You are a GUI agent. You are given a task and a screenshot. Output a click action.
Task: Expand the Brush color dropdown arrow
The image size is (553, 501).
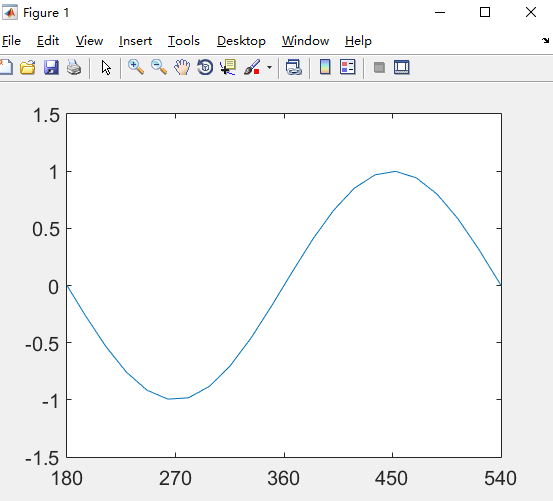click(269, 67)
